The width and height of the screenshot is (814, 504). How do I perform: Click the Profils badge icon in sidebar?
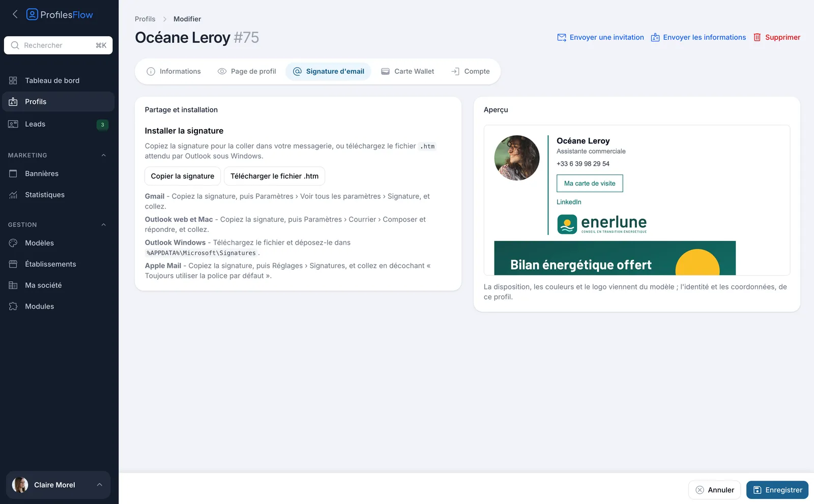pyautogui.click(x=13, y=102)
